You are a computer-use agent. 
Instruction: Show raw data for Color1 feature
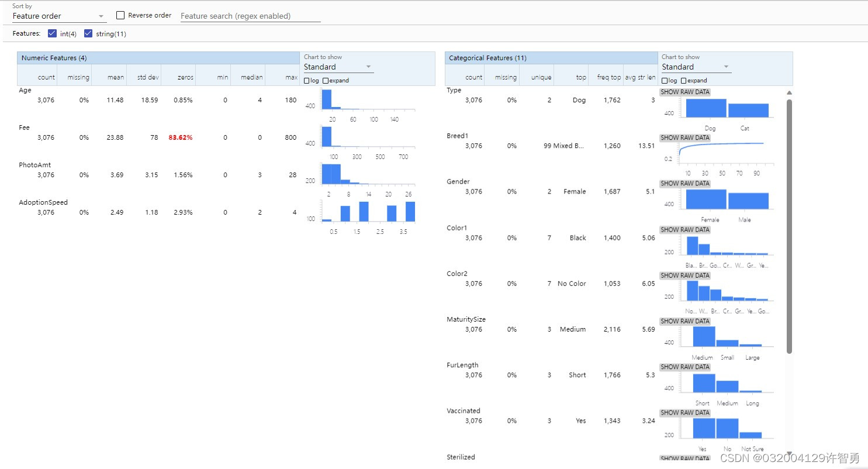[685, 230]
